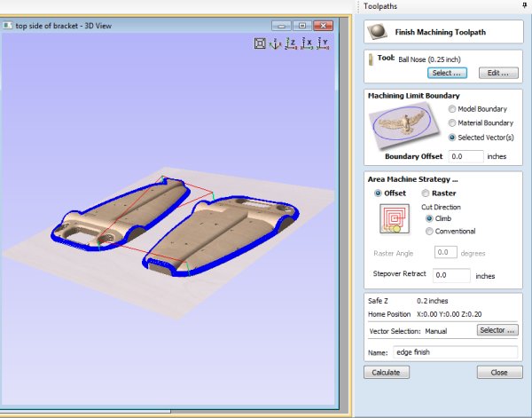
Task: Set cut direction to Conventional
Action: (x=431, y=232)
